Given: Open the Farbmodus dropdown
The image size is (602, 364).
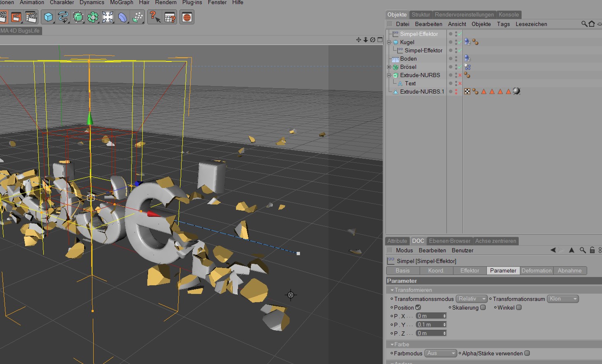Looking at the screenshot, I should [x=441, y=353].
